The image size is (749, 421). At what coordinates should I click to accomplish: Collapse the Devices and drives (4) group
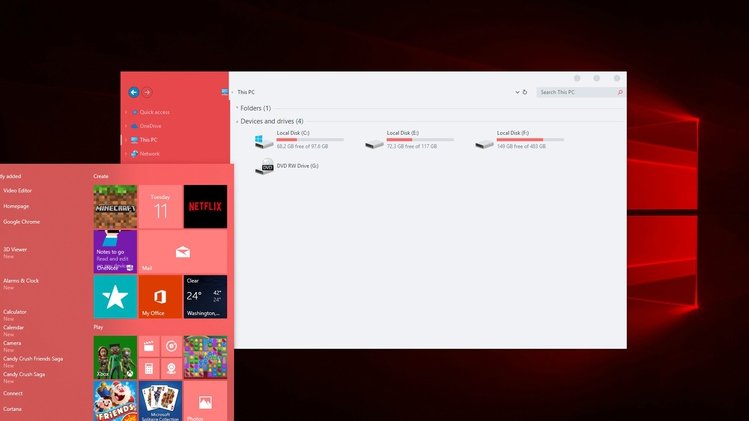coord(237,122)
